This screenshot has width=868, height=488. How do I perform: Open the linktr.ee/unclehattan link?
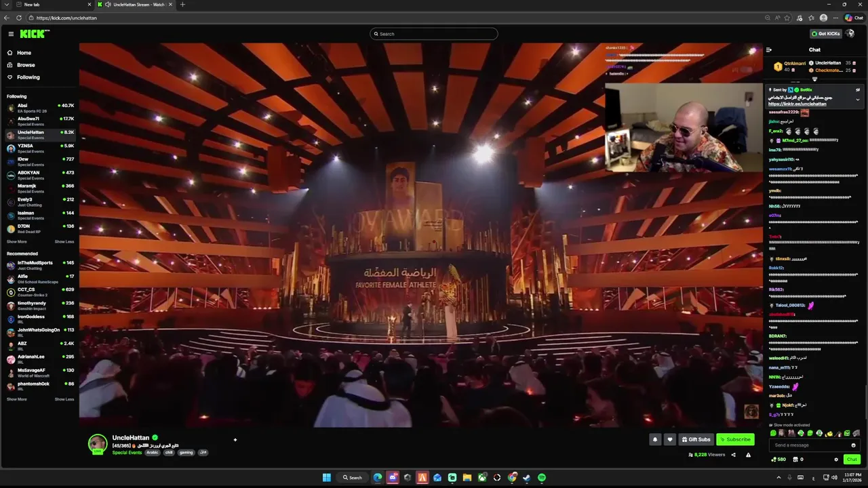797,104
